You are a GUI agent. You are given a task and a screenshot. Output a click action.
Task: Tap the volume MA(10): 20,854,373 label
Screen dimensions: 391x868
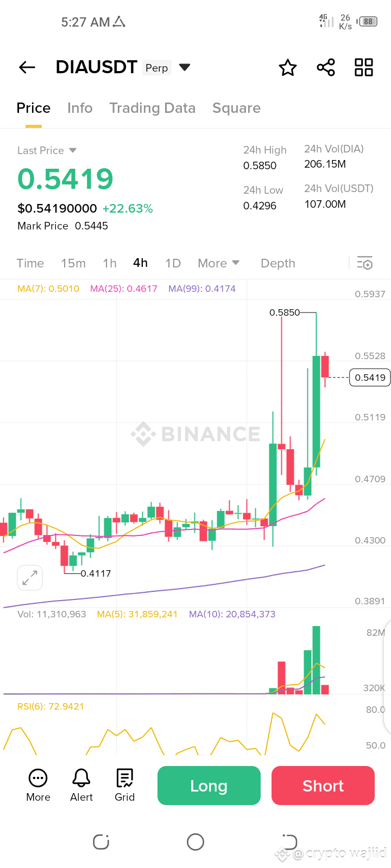[232, 614]
